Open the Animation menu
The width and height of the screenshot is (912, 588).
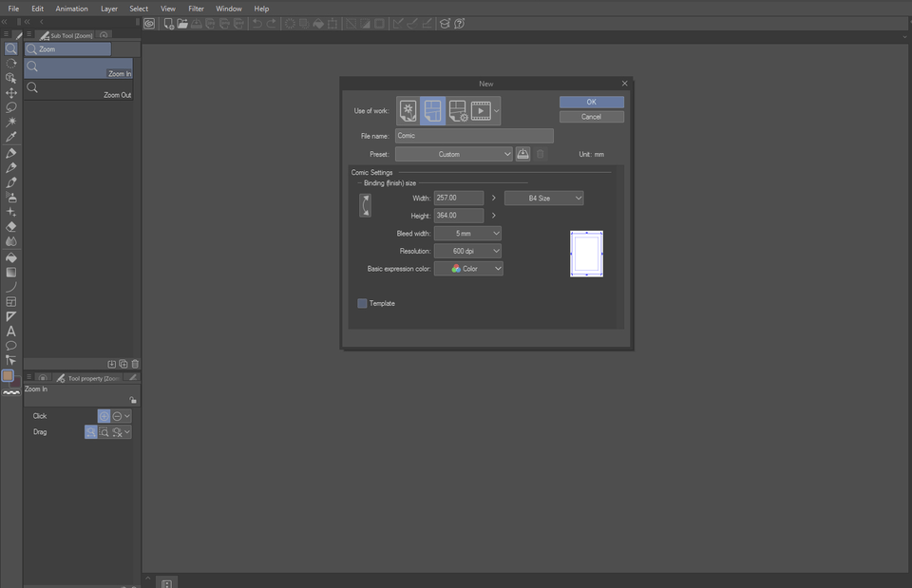72,9
